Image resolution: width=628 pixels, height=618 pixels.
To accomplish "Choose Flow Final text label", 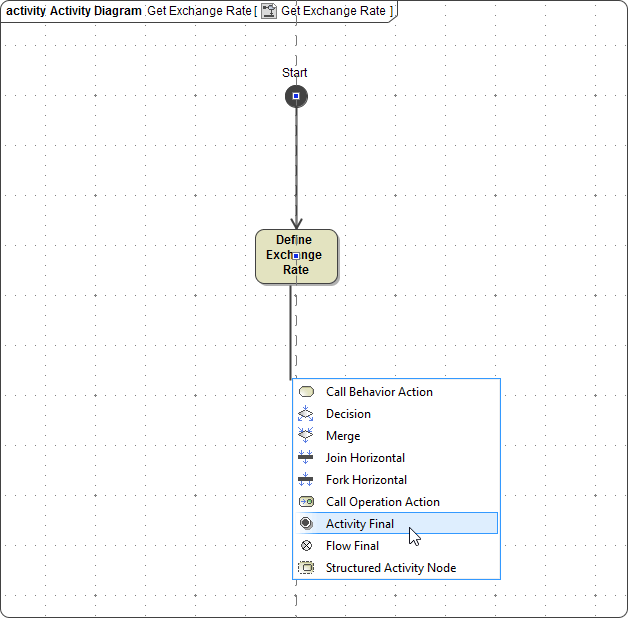I will click(x=352, y=546).
